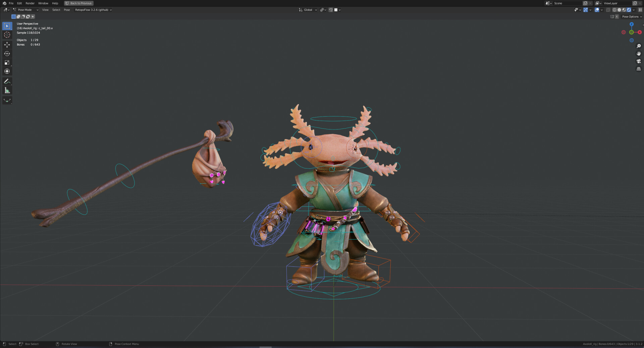Screen dimensions: 644x348
Task: Open the Pose Mode dropdown
Action: pos(25,10)
